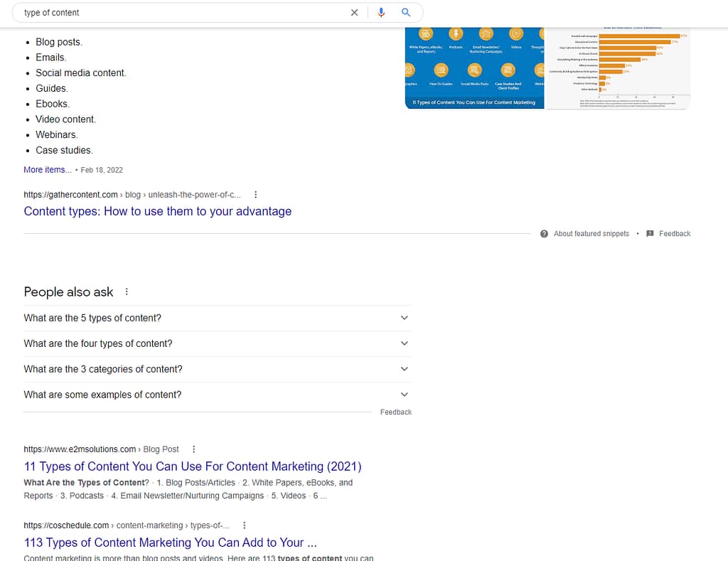Image resolution: width=728 pixels, height=561 pixels.
Task: Expand 'What are the four types of content?'
Action: (x=217, y=343)
